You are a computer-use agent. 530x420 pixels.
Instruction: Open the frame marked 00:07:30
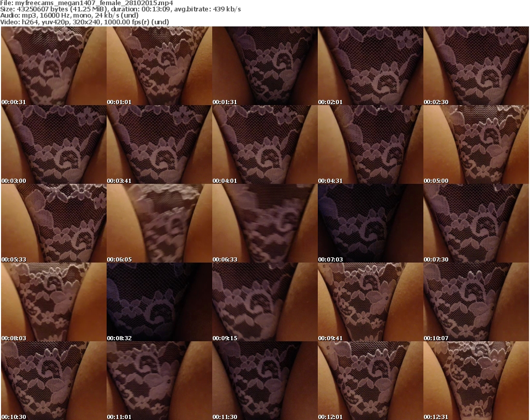(x=476, y=223)
